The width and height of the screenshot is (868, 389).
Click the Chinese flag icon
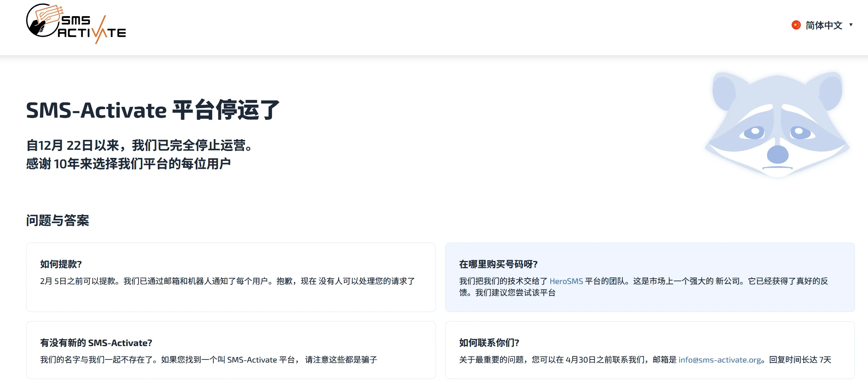coord(796,25)
